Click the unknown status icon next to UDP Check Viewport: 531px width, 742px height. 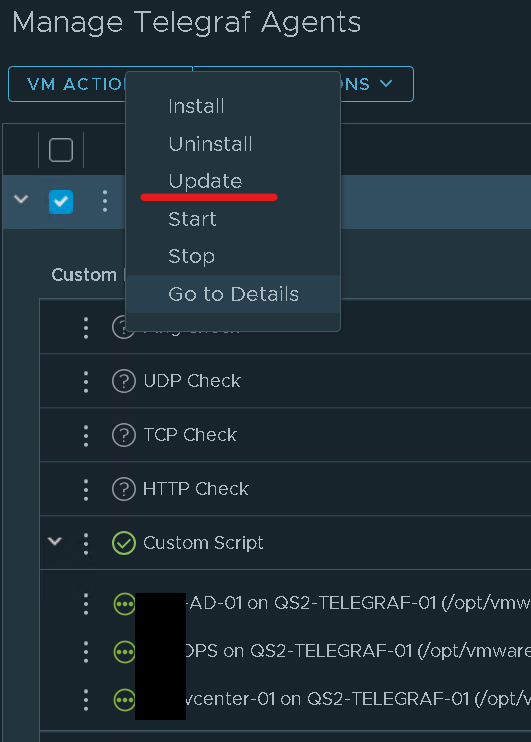[124, 381]
